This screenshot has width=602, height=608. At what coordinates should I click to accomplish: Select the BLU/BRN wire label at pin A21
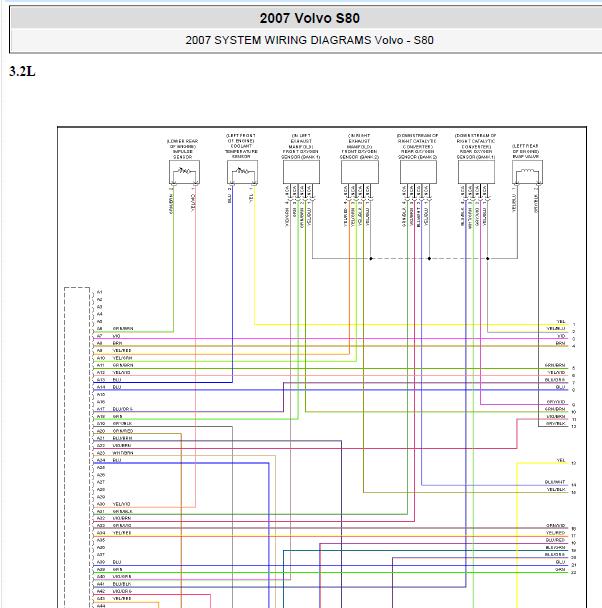pyautogui.click(x=122, y=438)
